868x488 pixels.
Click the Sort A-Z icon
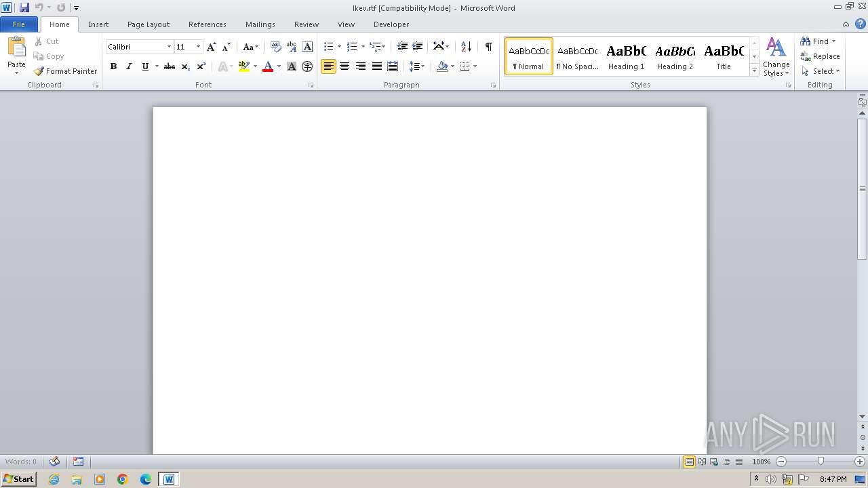[x=466, y=47]
